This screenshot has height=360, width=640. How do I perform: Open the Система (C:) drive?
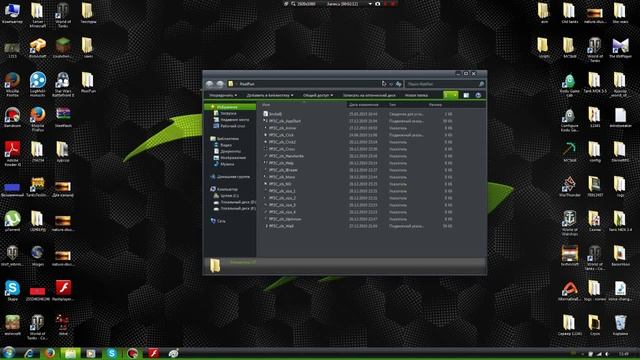(227, 196)
